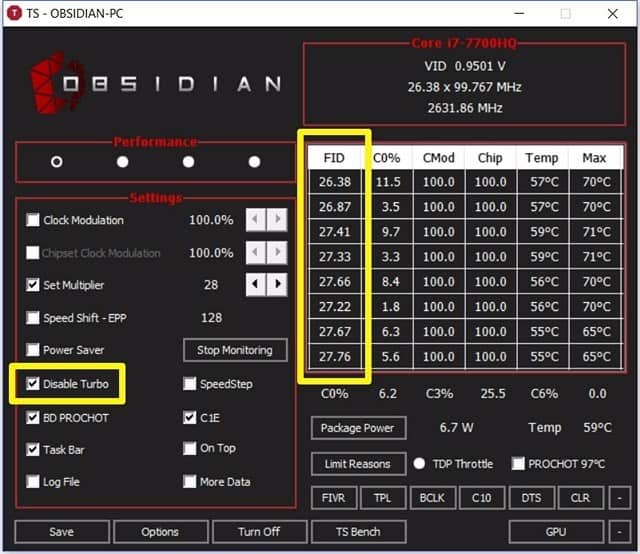The height and width of the screenshot is (554, 640).
Task: Open the Options dialog
Action: point(161,532)
